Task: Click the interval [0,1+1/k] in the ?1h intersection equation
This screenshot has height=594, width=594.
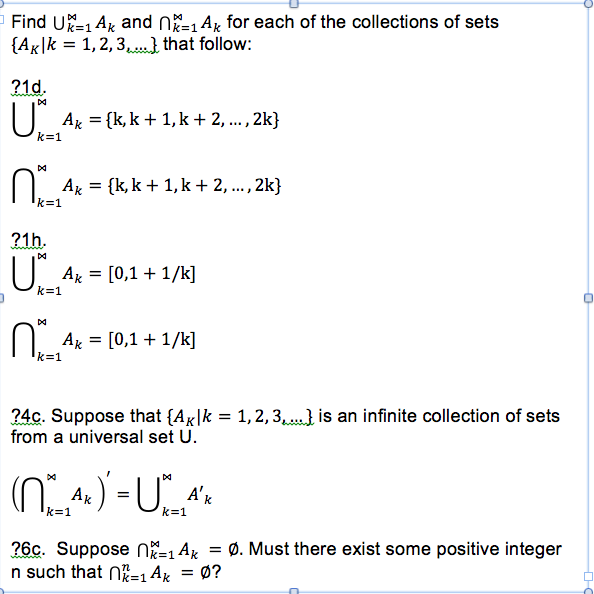Action: point(152,339)
